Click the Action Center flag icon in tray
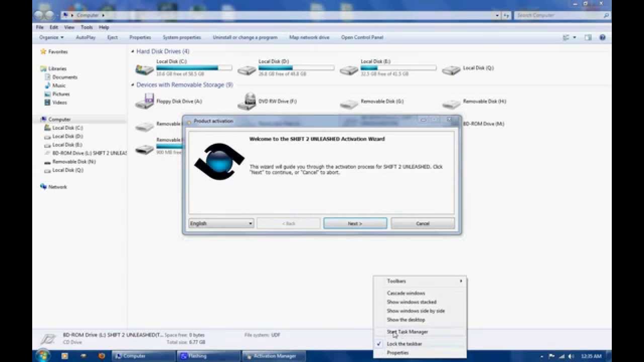The image size is (644, 362). coord(552,356)
